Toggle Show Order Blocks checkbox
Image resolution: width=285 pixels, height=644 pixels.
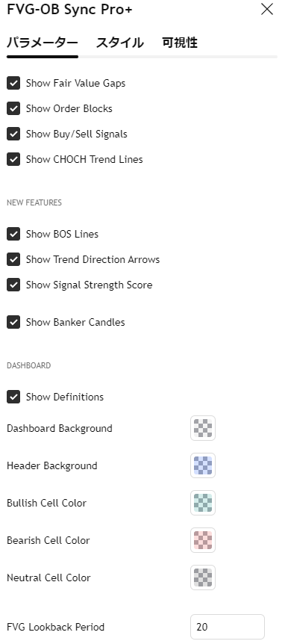coord(13,109)
